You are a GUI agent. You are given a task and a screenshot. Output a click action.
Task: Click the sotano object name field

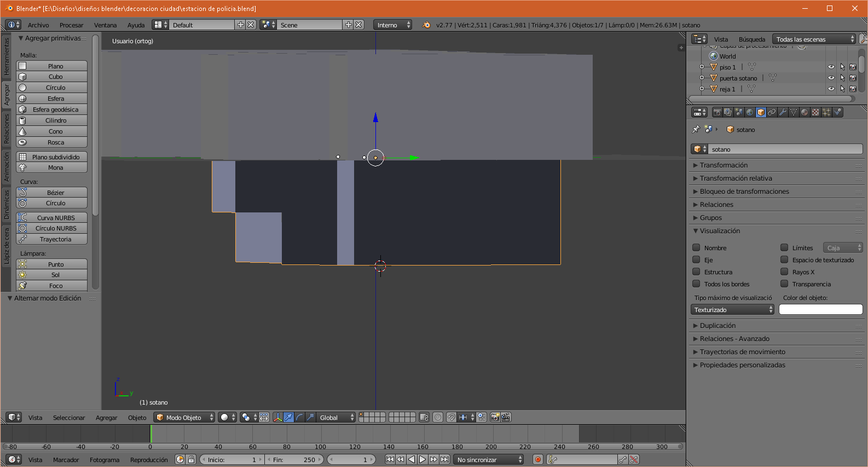point(783,149)
